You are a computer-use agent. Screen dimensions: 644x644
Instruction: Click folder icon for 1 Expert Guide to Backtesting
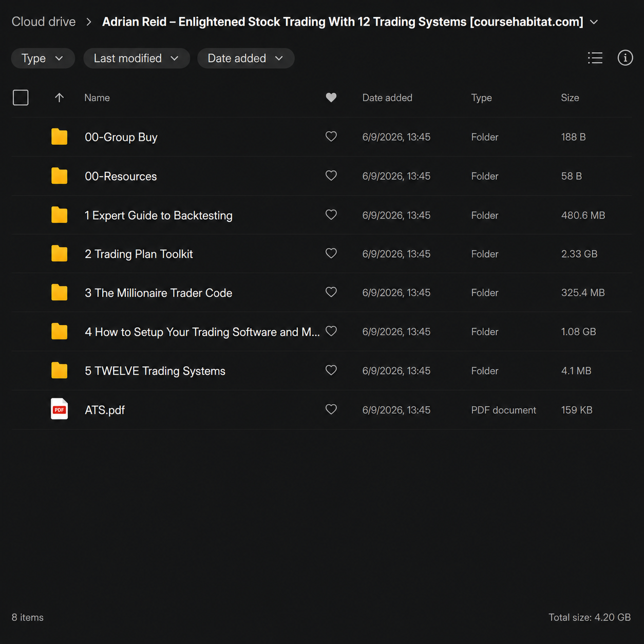coord(59,215)
